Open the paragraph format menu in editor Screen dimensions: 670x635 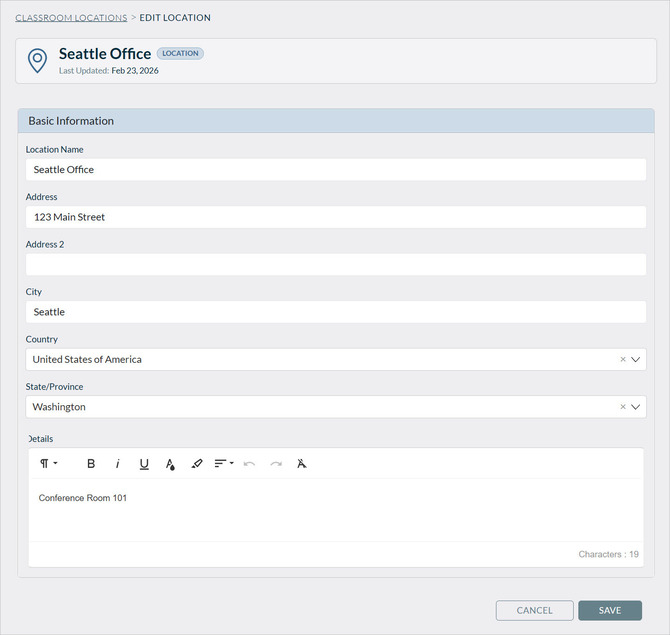48,464
